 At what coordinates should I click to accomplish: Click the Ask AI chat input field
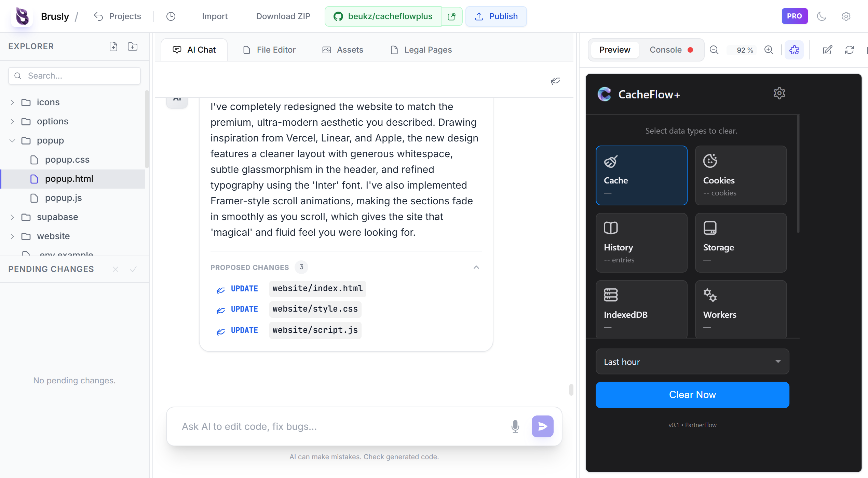tap(342, 426)
